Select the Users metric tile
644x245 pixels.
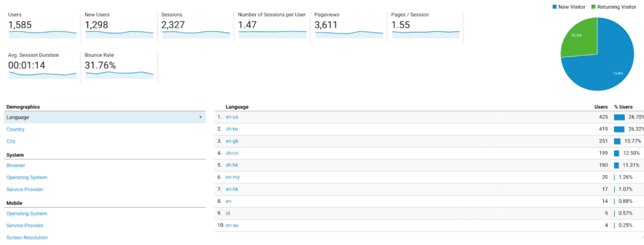coord(42,27)
